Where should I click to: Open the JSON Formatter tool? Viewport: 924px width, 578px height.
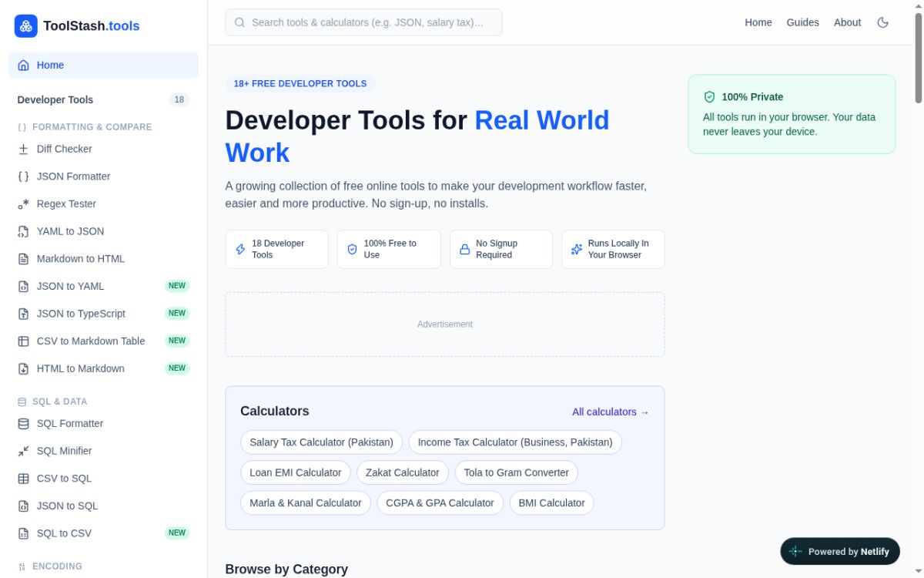tap(103, 176)
